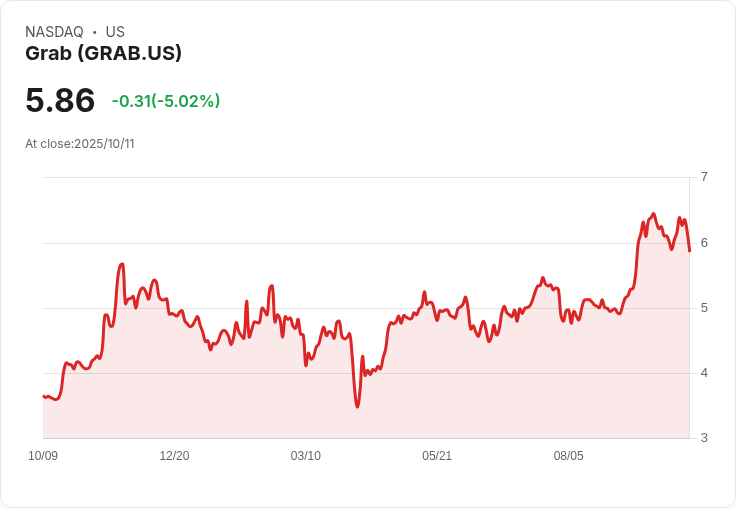Click the 5 label on price axis
This screenshot has width=736, height=508.
[704, 308]
